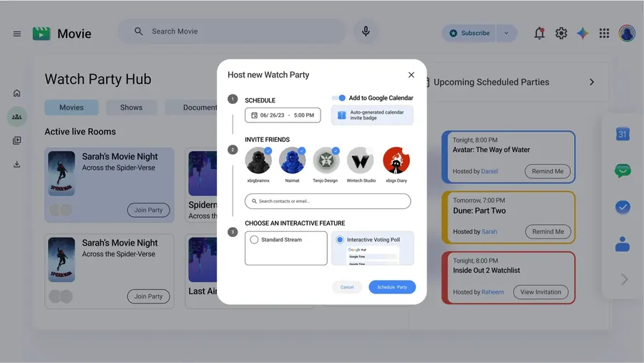The height and width of the screenshot is (363, 644).
Task: Click the Search Movie field
Action: 232,32
